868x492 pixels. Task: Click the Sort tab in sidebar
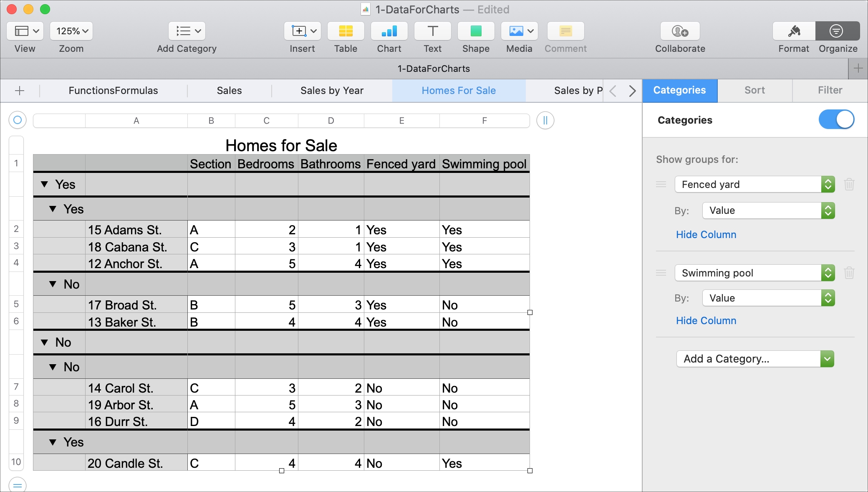tap(754, 90)
